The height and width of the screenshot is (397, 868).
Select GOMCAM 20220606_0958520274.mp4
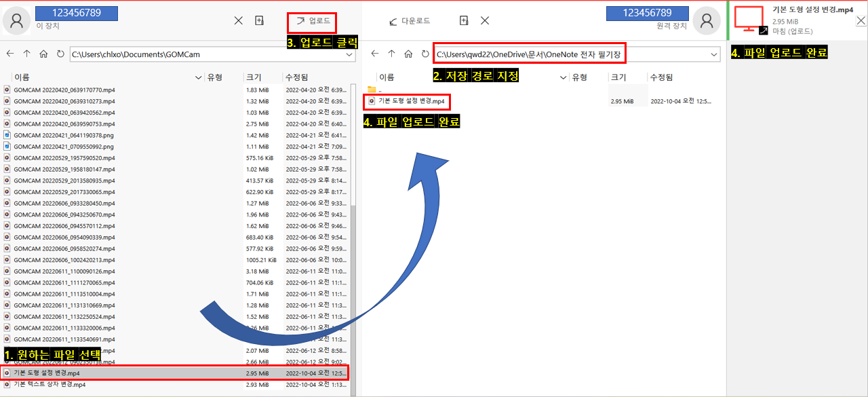click(64, 248)
